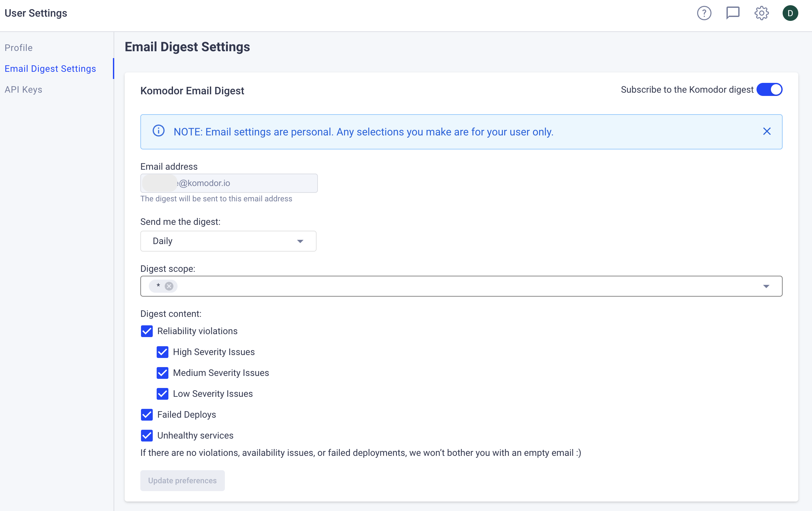This screenshot has width=812, height=511.
Task: Go to the Profile settings section
Action: [x=19, y=48]
